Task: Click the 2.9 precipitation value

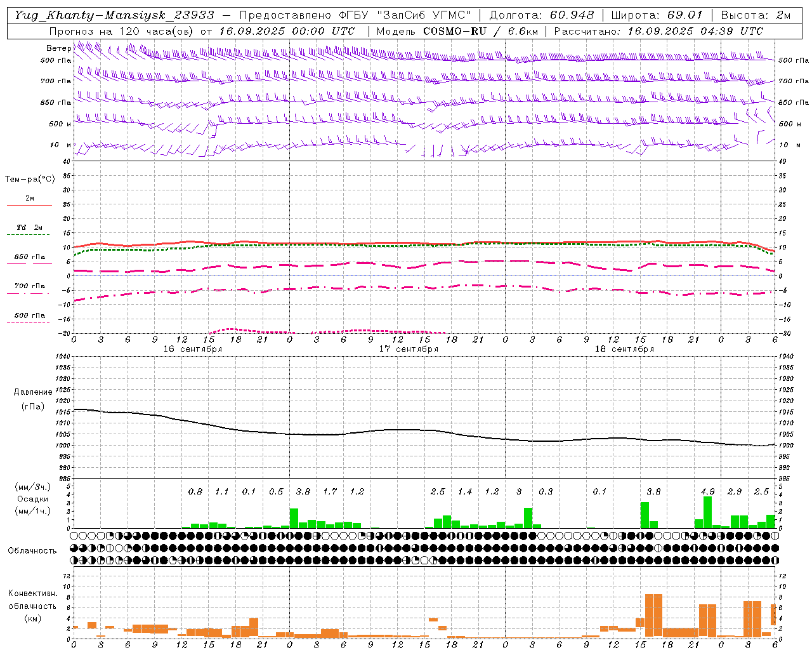Action: 735,491
